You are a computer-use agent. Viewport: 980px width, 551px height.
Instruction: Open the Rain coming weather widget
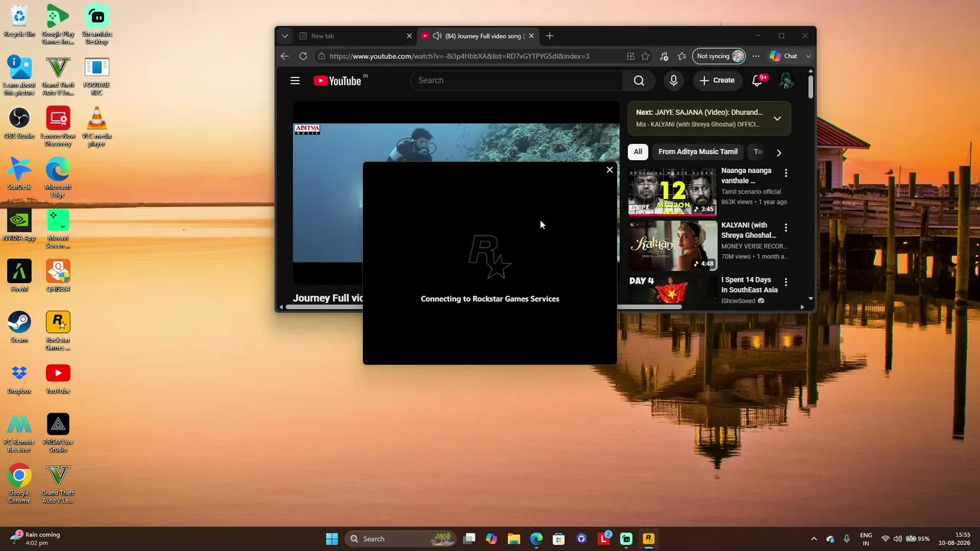click(x=35, y=539)
